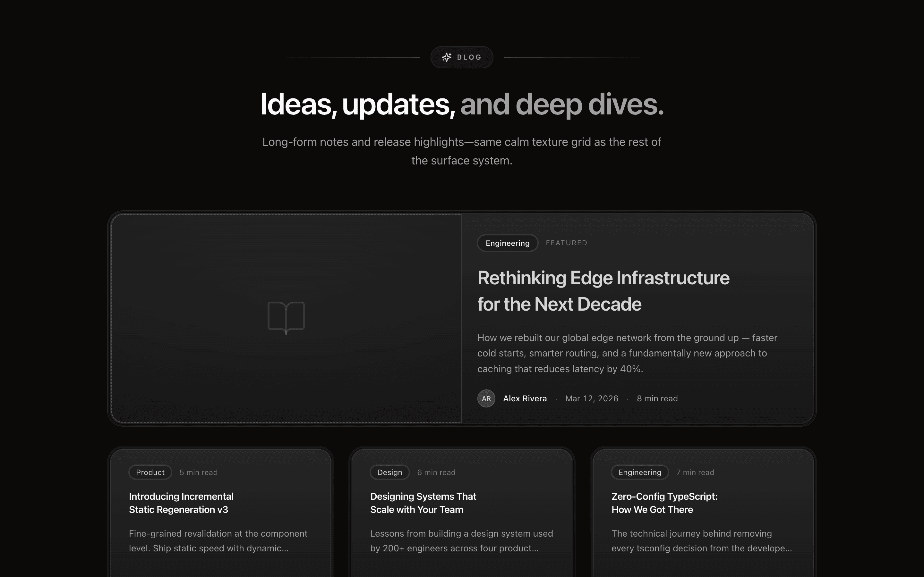Image resolution: width=924 pixels, height=577 pixels.
Task: Click the FEATURED label on the hero card
Action: pyautogui.click(x=567, y=243)
